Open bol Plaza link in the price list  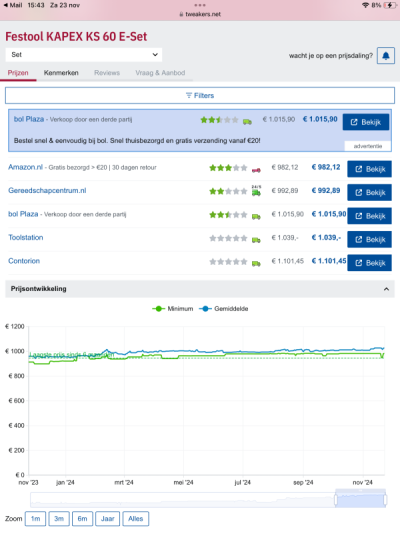(23, 214)
